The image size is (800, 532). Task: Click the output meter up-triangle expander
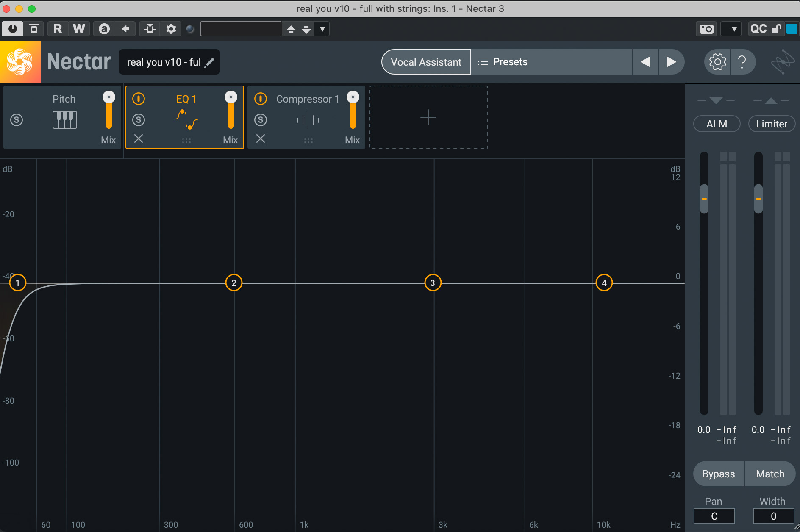click(x=771, y=101)
